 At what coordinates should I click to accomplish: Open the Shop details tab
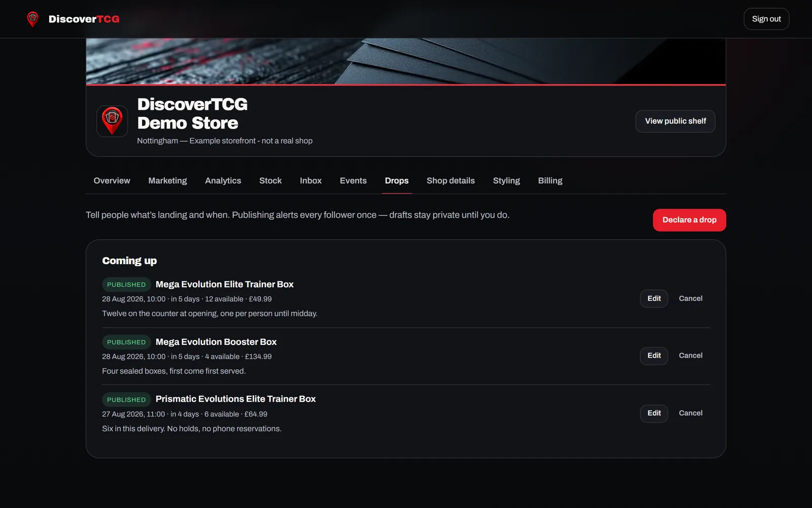click(451, 181)
